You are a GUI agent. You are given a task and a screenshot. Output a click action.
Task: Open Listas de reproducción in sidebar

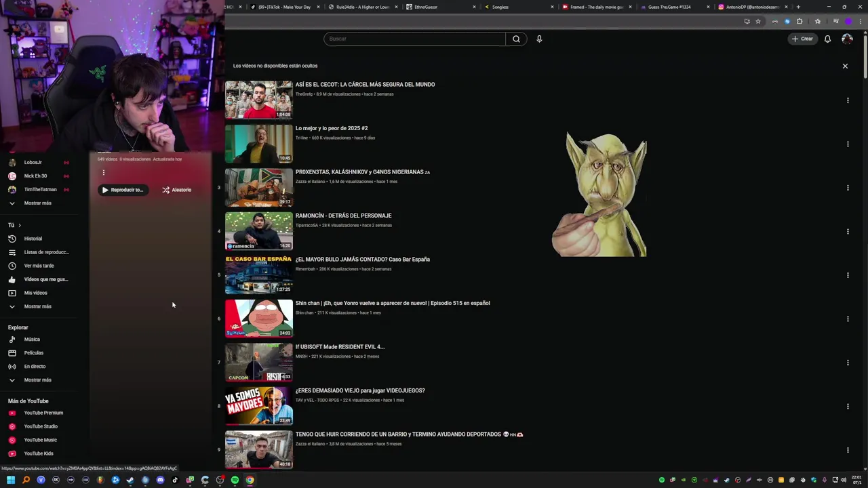pyautogui.click(x=39, y=252)
